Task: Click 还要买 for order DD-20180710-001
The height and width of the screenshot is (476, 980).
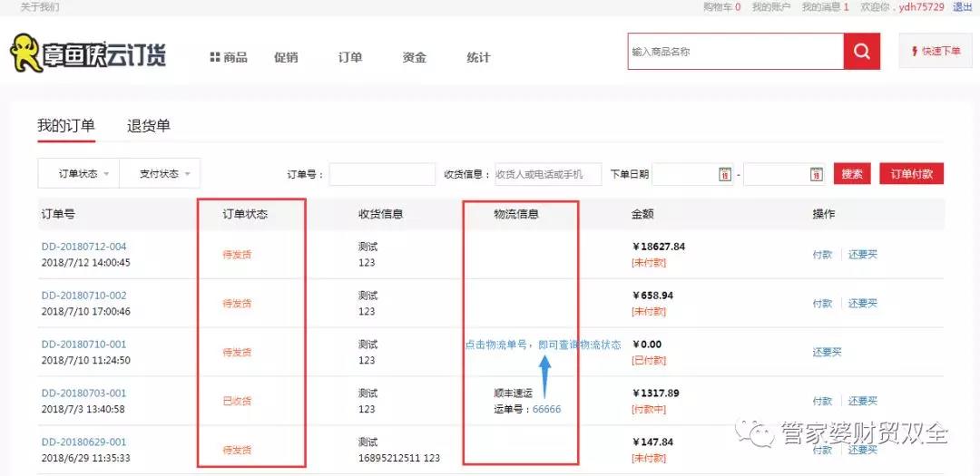Action: 827,352
